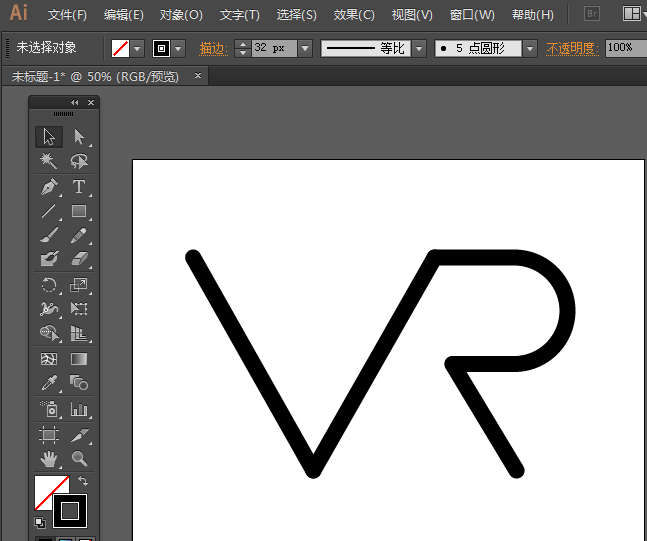Swap fill and stroke colors

83,481
